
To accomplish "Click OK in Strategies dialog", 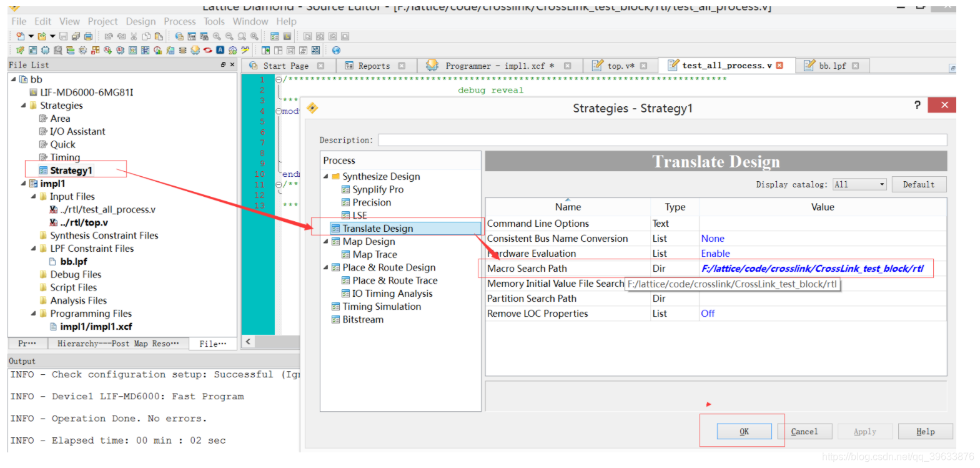I will [x=744, y=431].
